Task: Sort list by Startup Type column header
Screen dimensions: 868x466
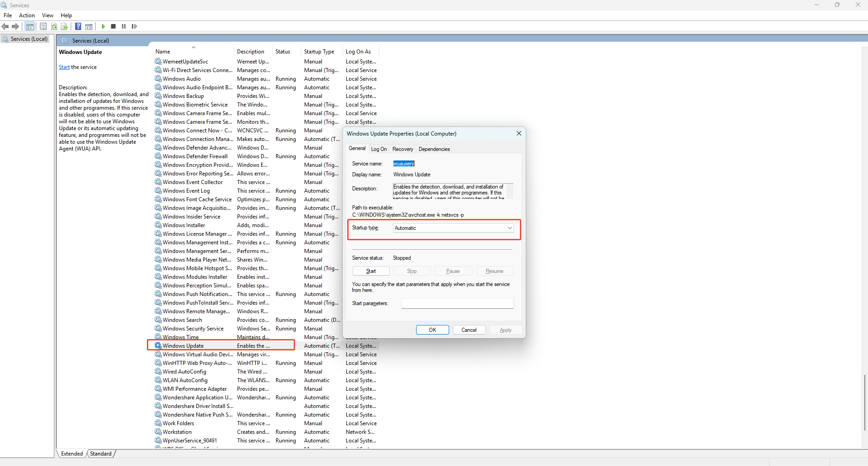Action: pos(319,52)
